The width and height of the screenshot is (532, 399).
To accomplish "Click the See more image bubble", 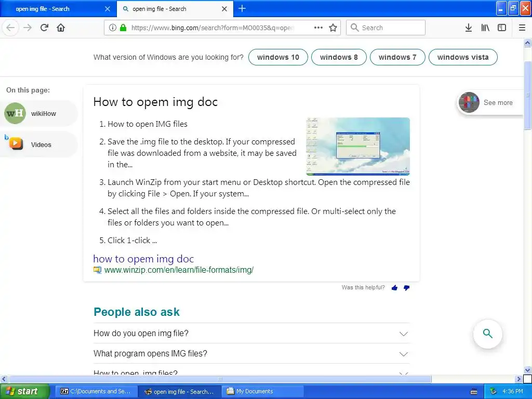I will click(x=490, y=102).
